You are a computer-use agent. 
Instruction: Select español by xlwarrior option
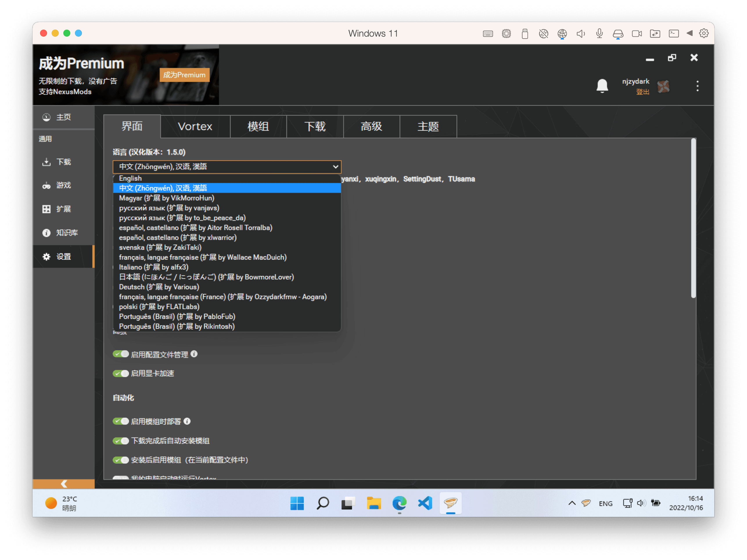(x=227, y=237)
